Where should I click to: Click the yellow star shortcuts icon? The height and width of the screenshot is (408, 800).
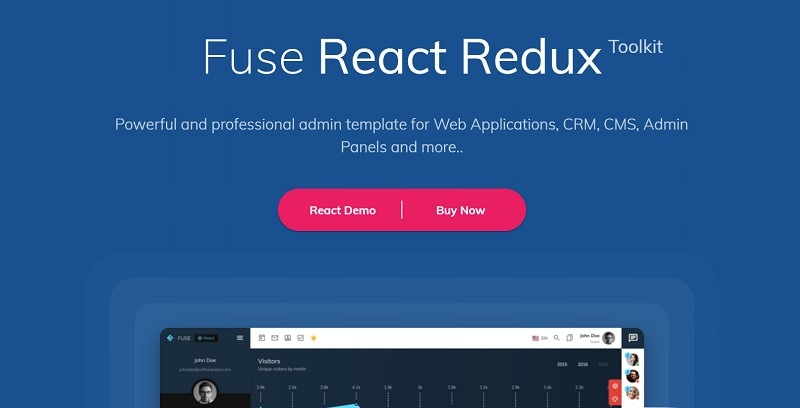point(313,338)
